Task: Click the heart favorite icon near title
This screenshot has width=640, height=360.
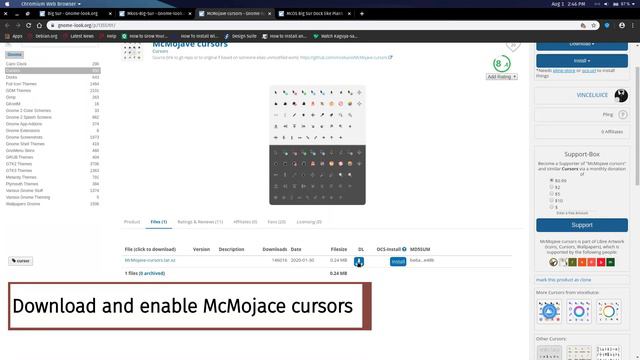Action: click(513, 46)
